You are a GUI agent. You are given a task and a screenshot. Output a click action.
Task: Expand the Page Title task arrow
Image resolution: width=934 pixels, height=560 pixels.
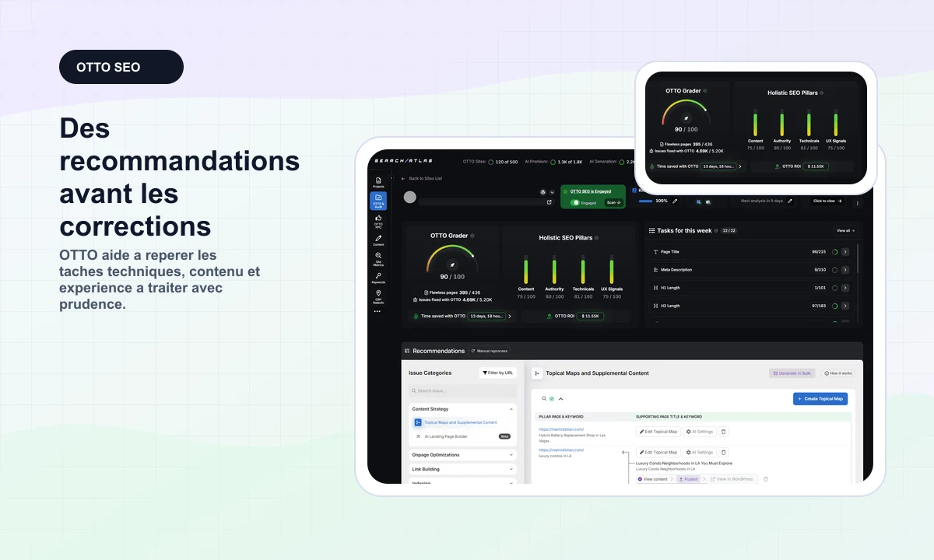click(845, 252)
